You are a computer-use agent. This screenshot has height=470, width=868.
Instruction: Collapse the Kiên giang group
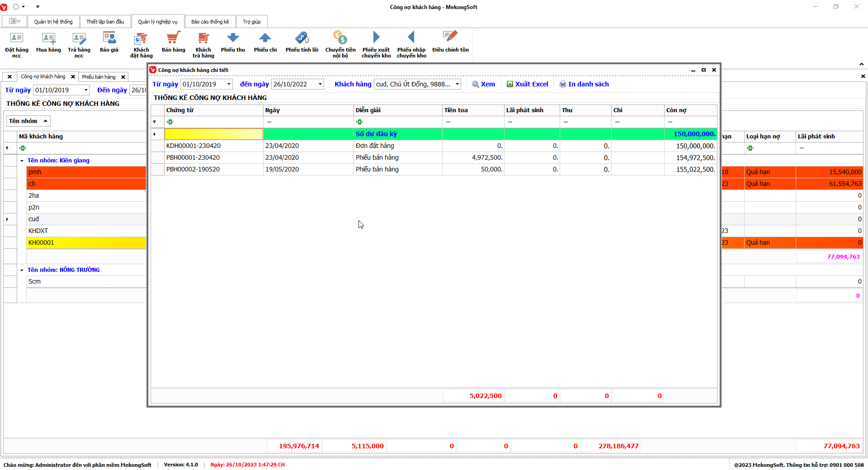pos(22,161)
